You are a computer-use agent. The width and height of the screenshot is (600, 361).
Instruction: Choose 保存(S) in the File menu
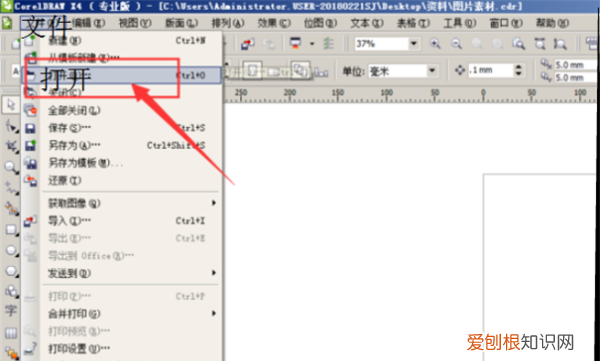point(122,128)
